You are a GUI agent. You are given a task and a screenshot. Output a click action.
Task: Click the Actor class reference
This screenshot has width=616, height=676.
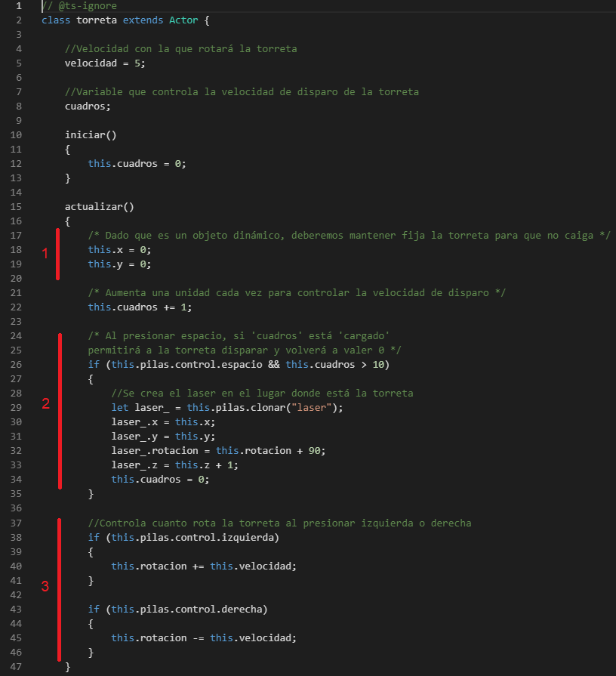183,20
